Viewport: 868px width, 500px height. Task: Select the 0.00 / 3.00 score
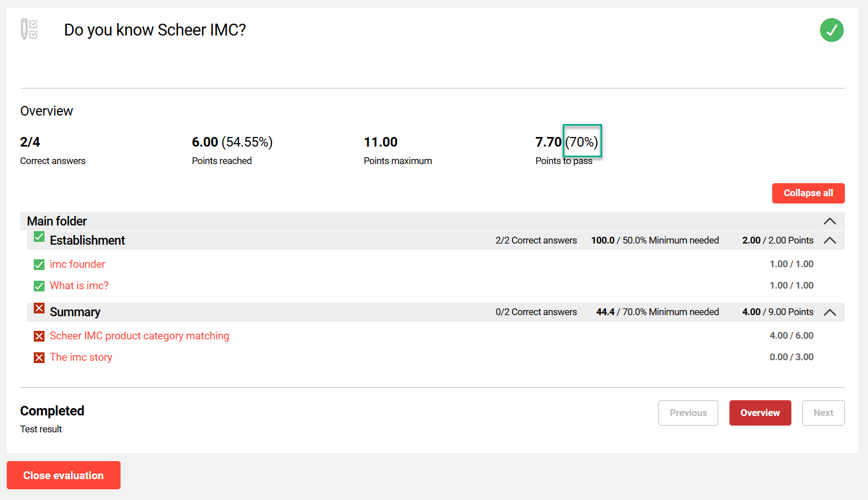(x=791, y=357)
